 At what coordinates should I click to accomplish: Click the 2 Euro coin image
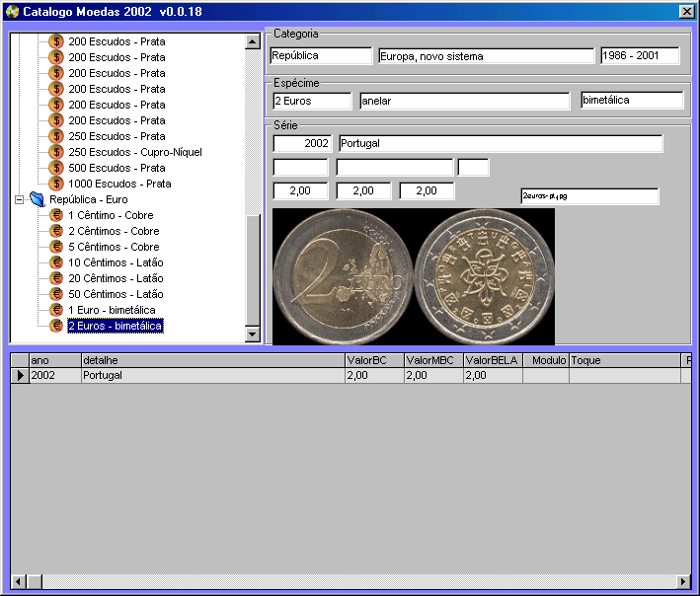pyautogui.click(x=414, y=276)
